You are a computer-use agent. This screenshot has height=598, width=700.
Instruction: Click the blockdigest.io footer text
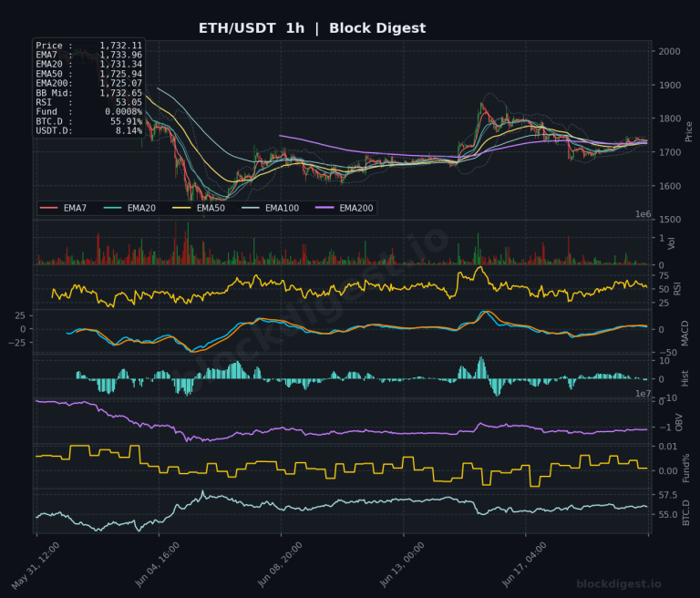[x=619, y=584]
